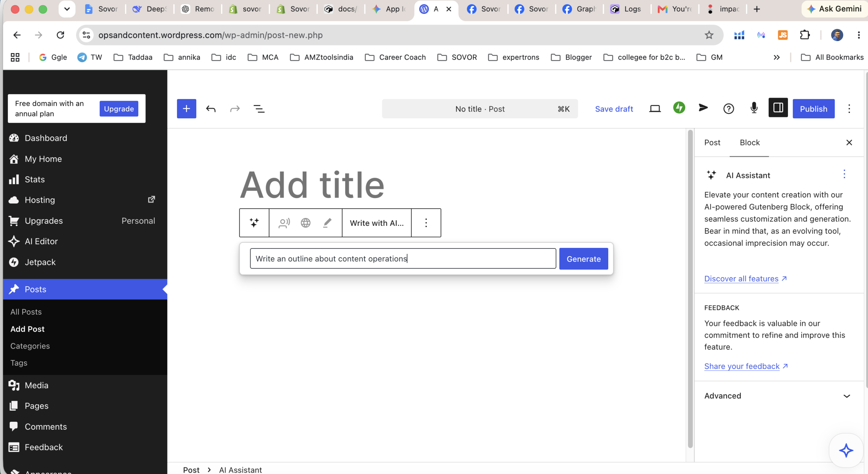Show more bookmarks chevron
The image size is (868, 474).
(x=776, y=57)
